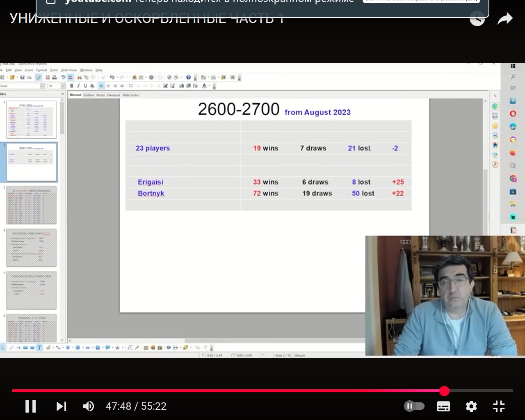Select the first slide thumbnail in panel
This screenshot has height=420, width=525.
click(x=32, y=119)
